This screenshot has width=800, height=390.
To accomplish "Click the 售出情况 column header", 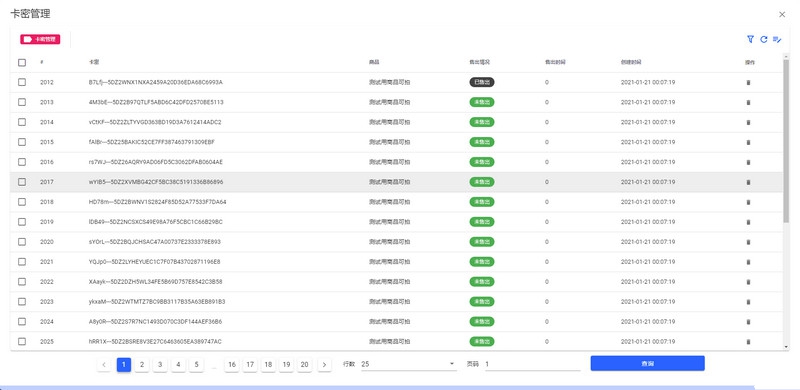I will (x=479, y=62).
